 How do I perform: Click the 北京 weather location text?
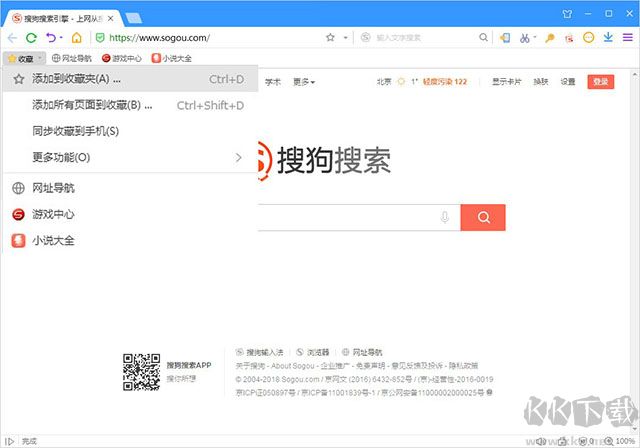(384, 82)
